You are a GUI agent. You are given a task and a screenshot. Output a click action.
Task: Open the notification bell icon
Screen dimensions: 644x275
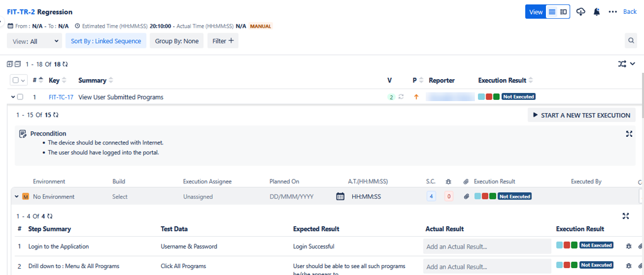click(597, 12)
